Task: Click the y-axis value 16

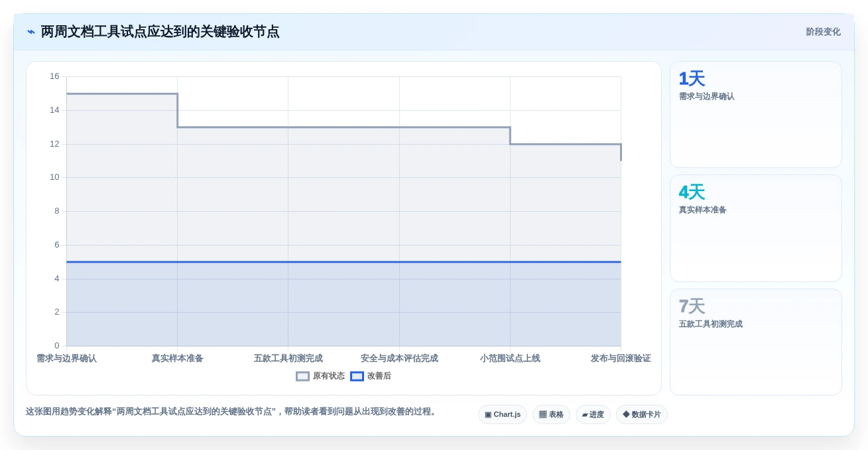Action: (54, 76)
